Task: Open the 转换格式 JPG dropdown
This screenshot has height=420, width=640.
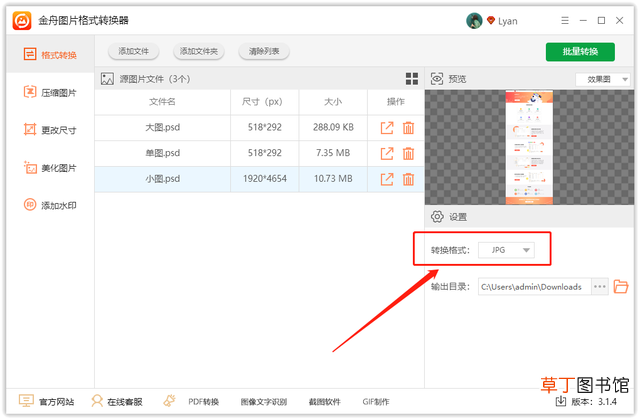Action: pos(507,250)
